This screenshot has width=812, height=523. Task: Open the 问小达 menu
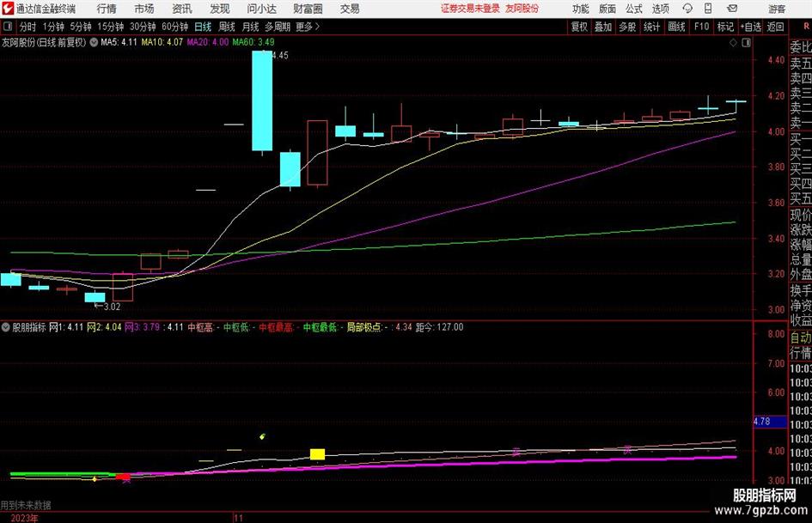[x=261, y=9]
